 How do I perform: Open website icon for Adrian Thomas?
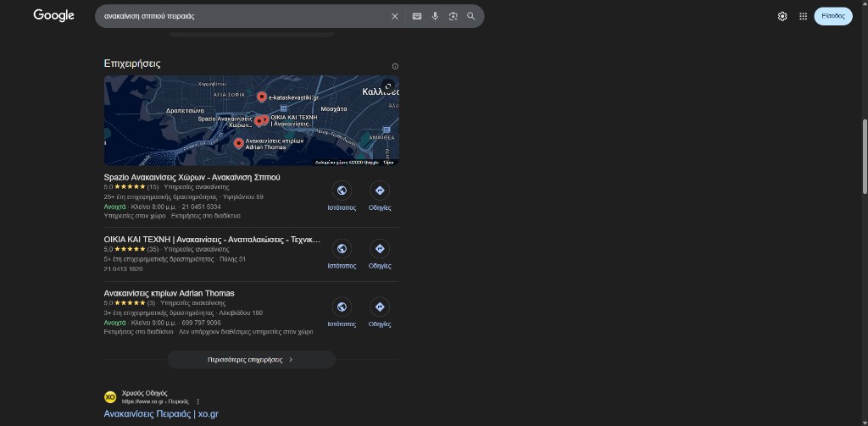point(342,307)
